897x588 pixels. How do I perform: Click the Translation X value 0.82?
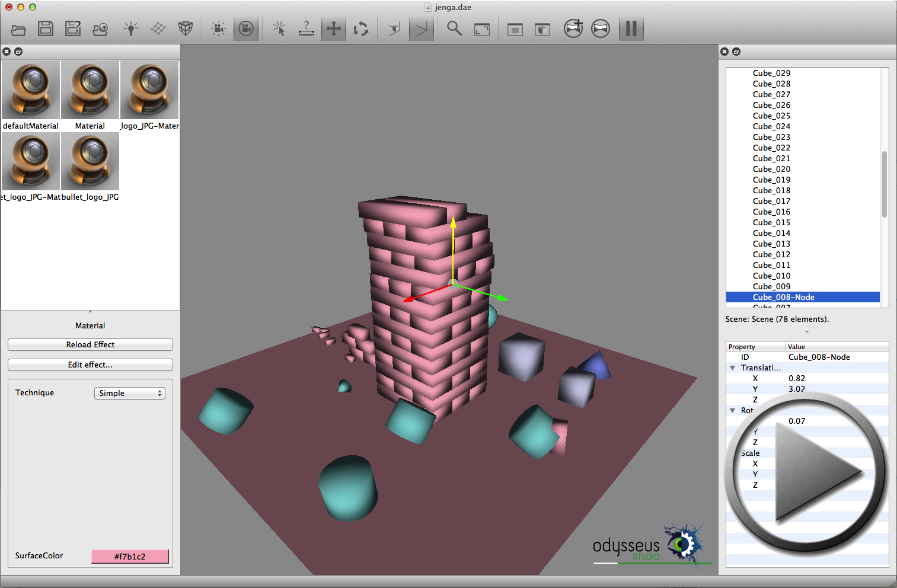pyautogui.click(x=797, y=379)
